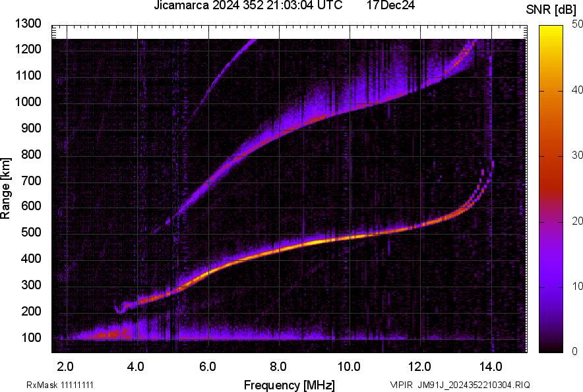Viewport: 583px width, 392px height.
Task: Click the frequency tick label "10.0"
Action: click(349, 367)
